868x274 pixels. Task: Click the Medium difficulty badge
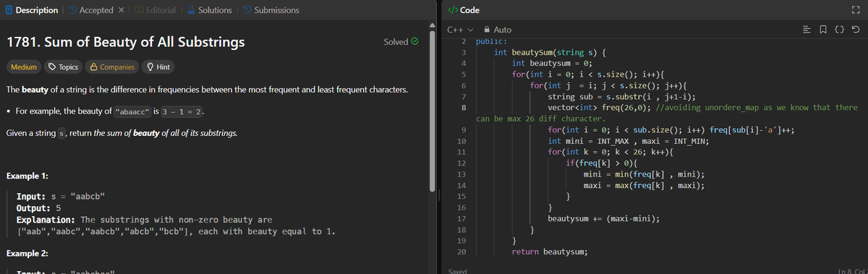[24, 67]
